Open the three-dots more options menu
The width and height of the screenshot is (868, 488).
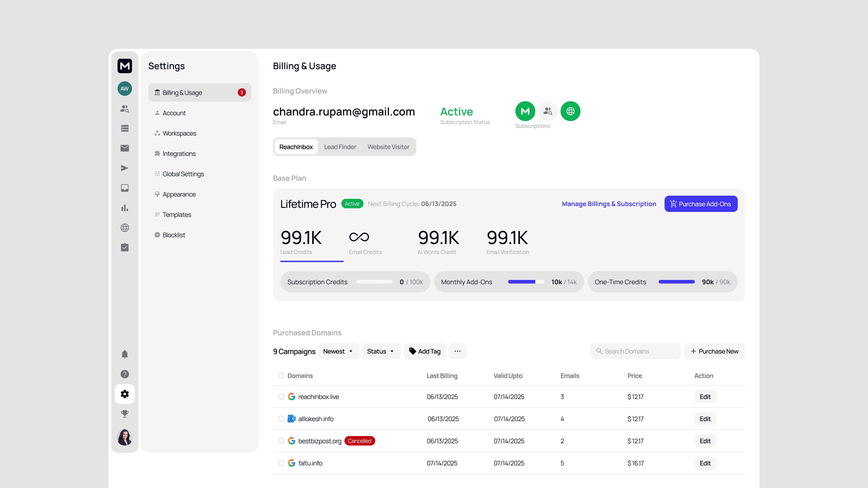pos(457,351)
